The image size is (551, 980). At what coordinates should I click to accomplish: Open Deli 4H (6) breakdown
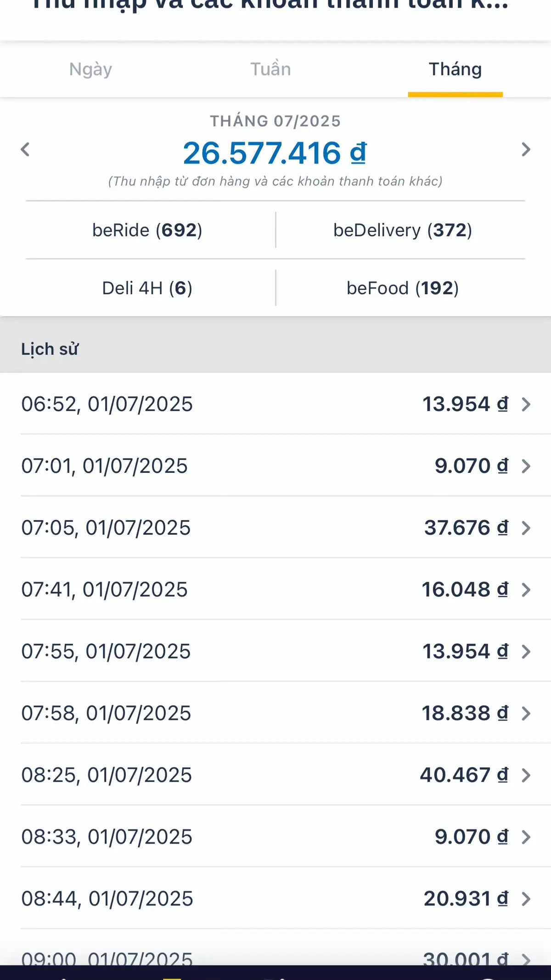pos(147,288)
